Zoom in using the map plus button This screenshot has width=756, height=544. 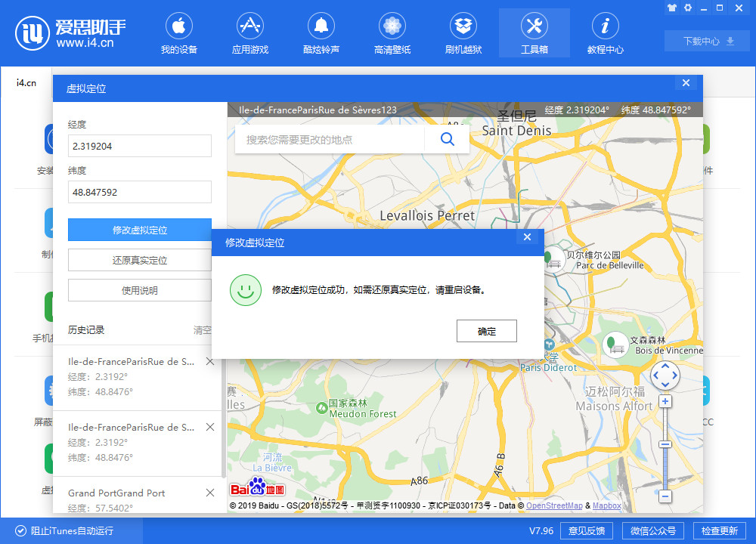click(x=665, y=401)
